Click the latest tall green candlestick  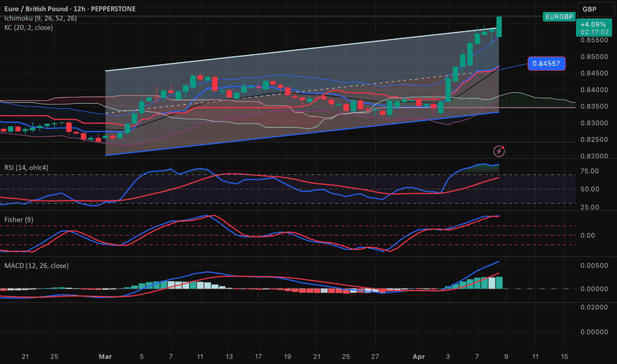[x=499, y=26]
